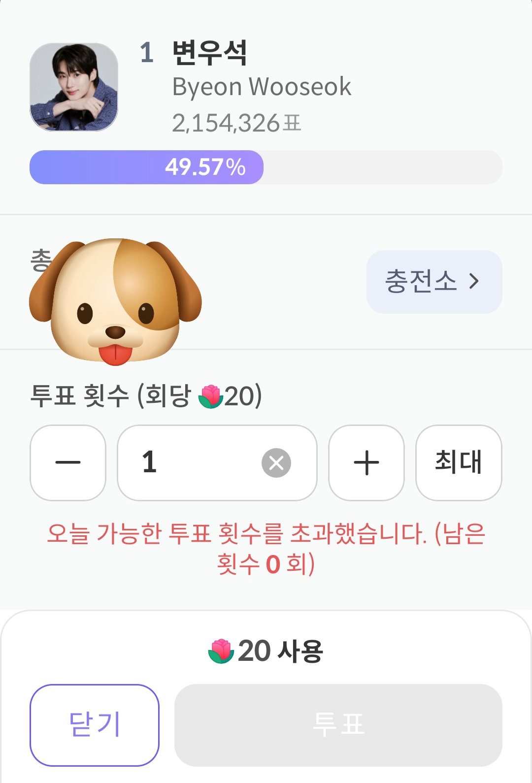Screen dimensions: 532x783
Task: Click the 투표 횟수 label text
Action: pos(79,396)
